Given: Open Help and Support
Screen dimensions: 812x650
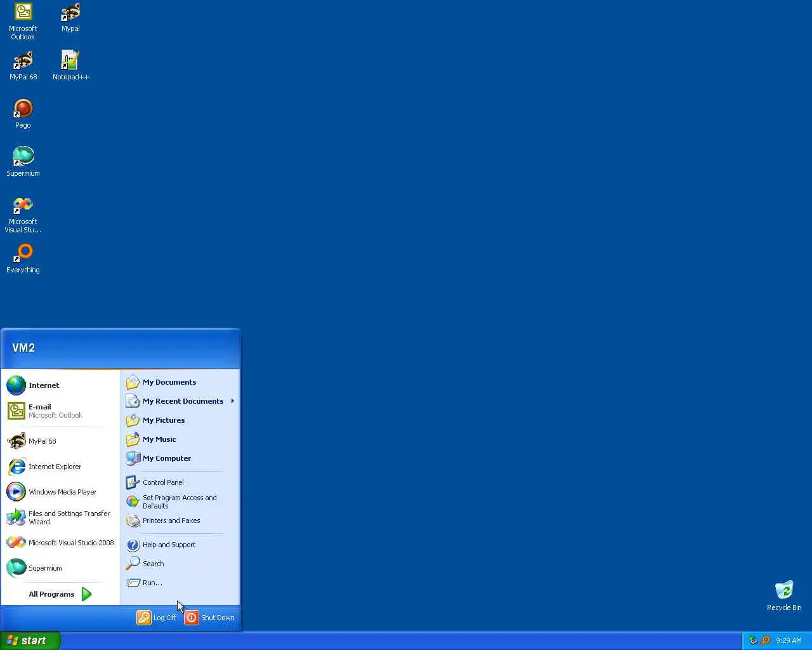Looking at the screenshot, I should [180, 545].
